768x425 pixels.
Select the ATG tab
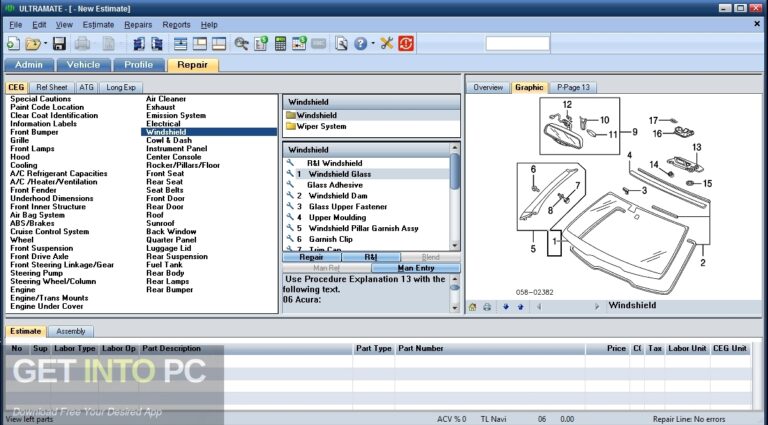click(x=86, y=87)
